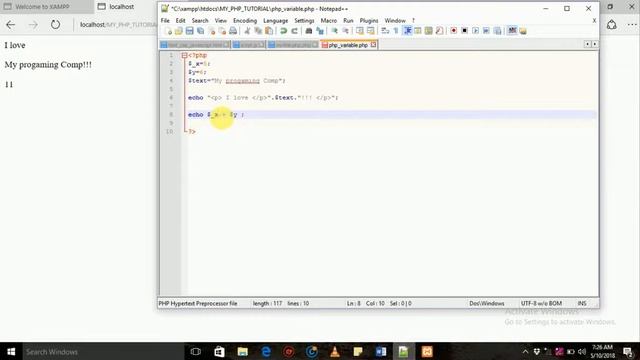Launch VLC from the taskbar

point(335,351)
